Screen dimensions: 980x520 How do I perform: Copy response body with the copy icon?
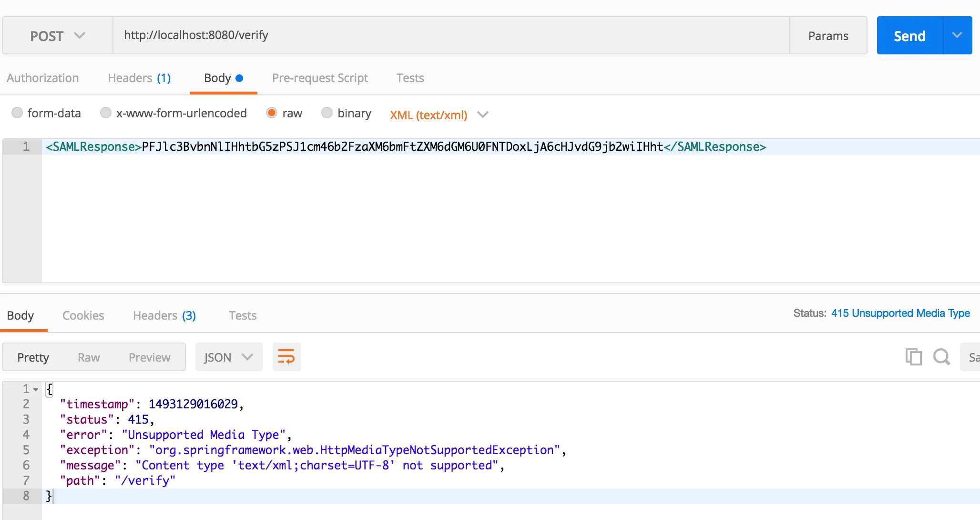pos(913,357)
